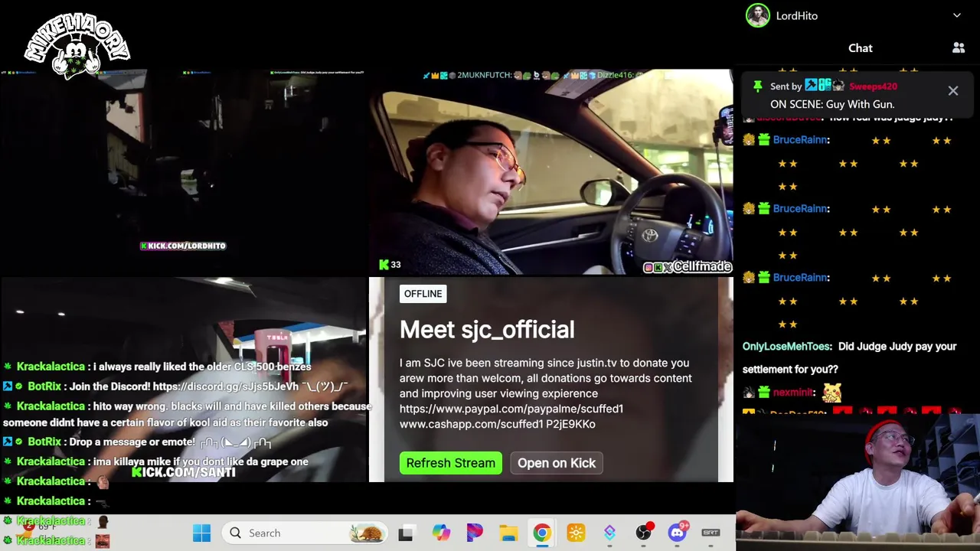Open the chat users list icon
The image size is (980, 551).
tap(959, 48)
